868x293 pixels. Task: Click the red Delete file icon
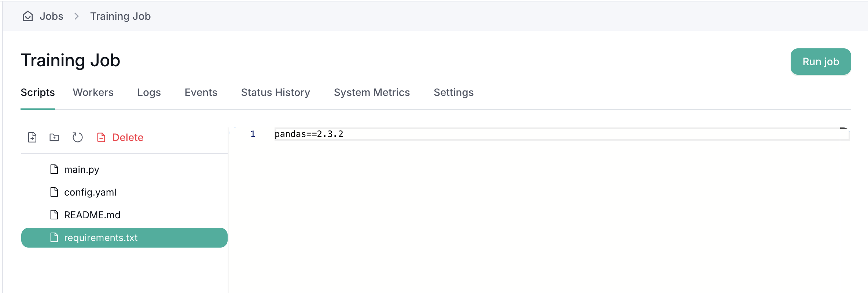101,137
